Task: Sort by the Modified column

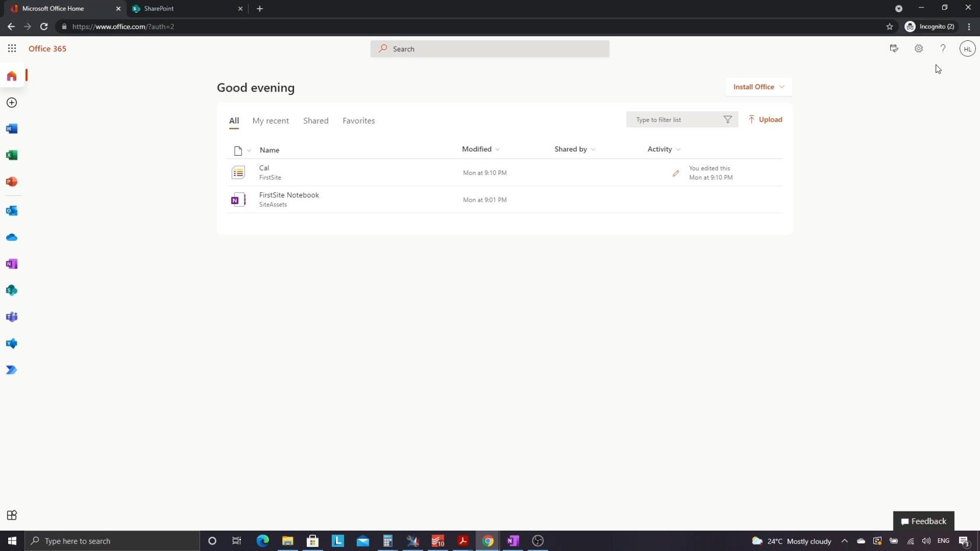Action: pyautogui.click(x=481, y=149)
